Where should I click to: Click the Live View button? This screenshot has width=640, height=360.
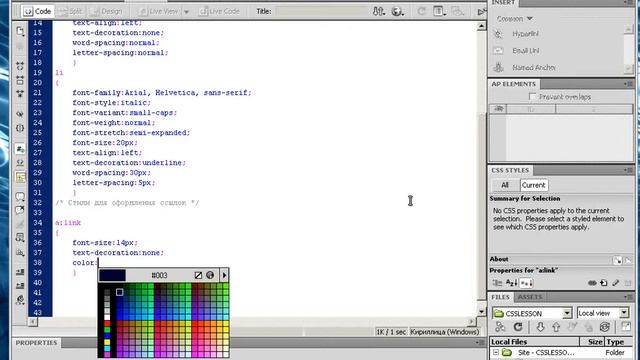158,11
